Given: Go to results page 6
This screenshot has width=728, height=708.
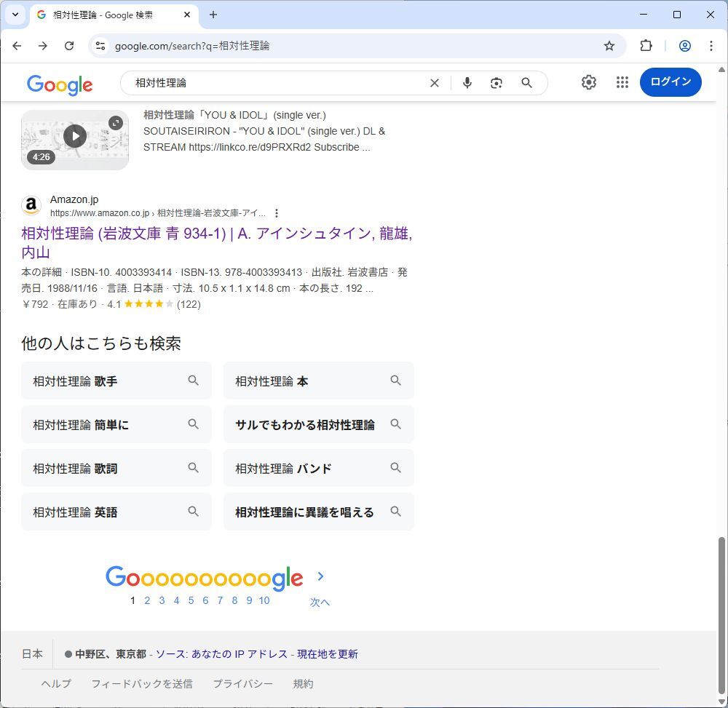Looking at the screenshot, I should pyautogui.click(x=205, y=600).
